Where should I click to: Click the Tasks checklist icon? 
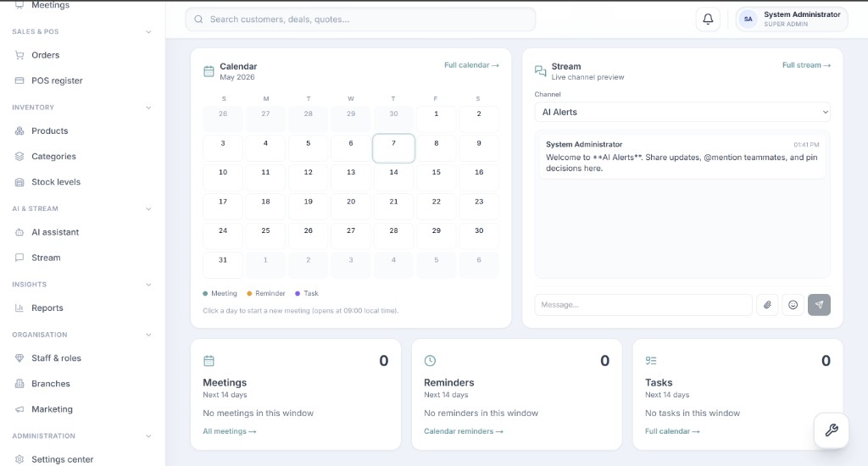point(651,361)
